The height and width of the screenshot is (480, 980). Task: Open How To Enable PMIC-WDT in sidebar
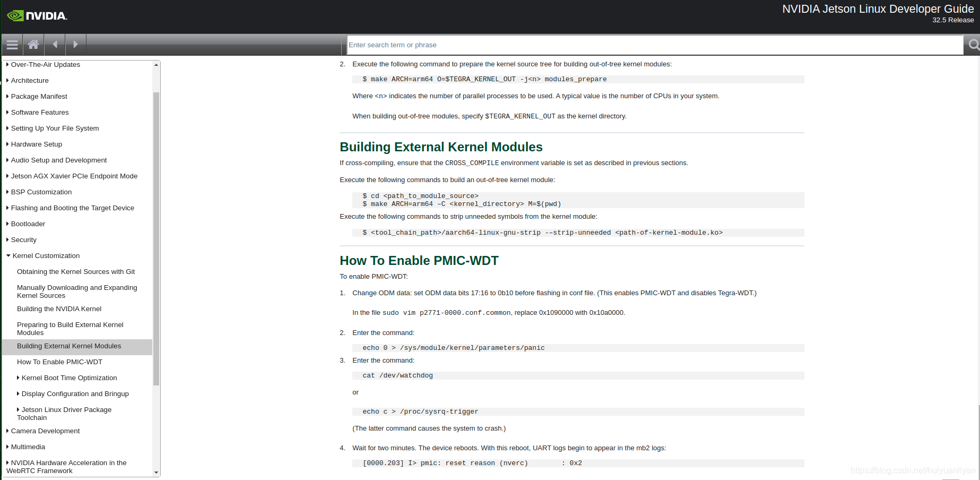point(59,362)
